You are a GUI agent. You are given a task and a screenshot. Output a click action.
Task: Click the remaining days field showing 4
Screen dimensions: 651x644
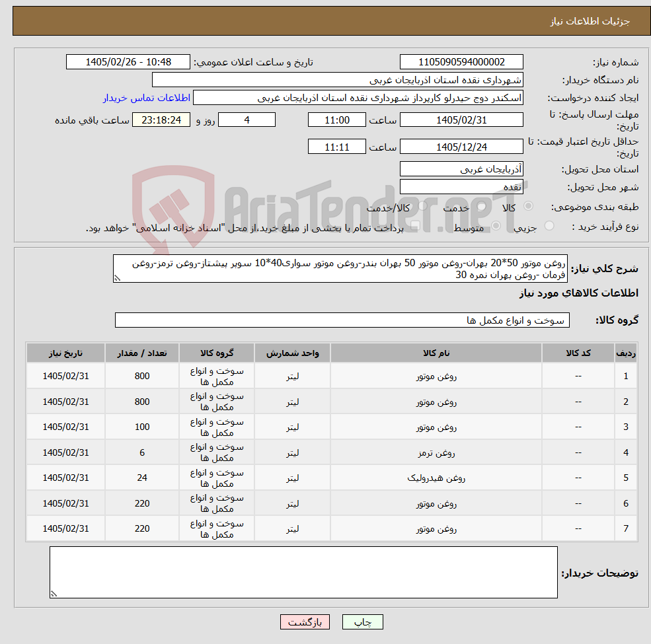pos(247,120)
